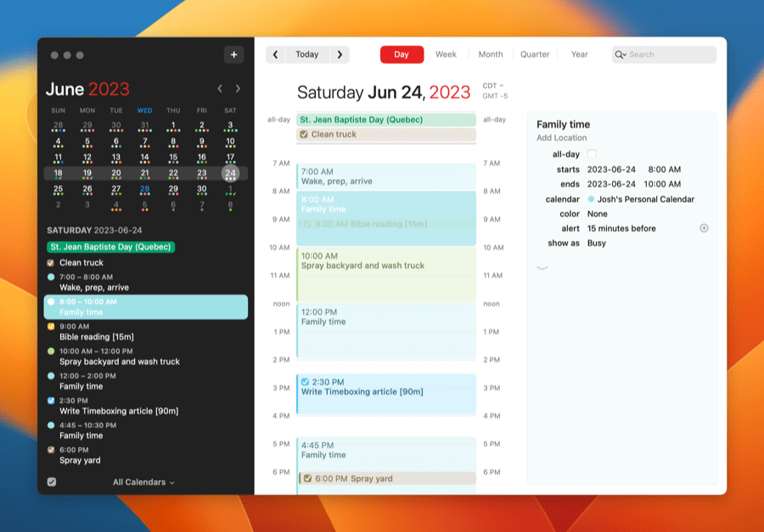Click in the Search field

(664, 54)
